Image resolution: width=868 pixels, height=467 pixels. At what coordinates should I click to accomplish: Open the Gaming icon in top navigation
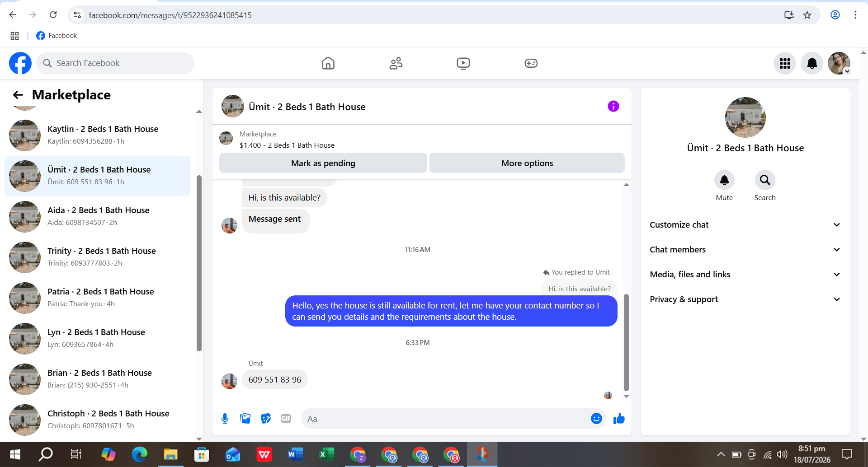[x=531, y=63]
